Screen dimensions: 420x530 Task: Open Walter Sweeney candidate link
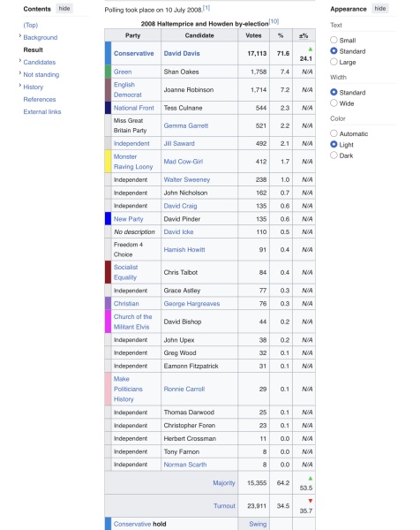click(x=187, y=179)
